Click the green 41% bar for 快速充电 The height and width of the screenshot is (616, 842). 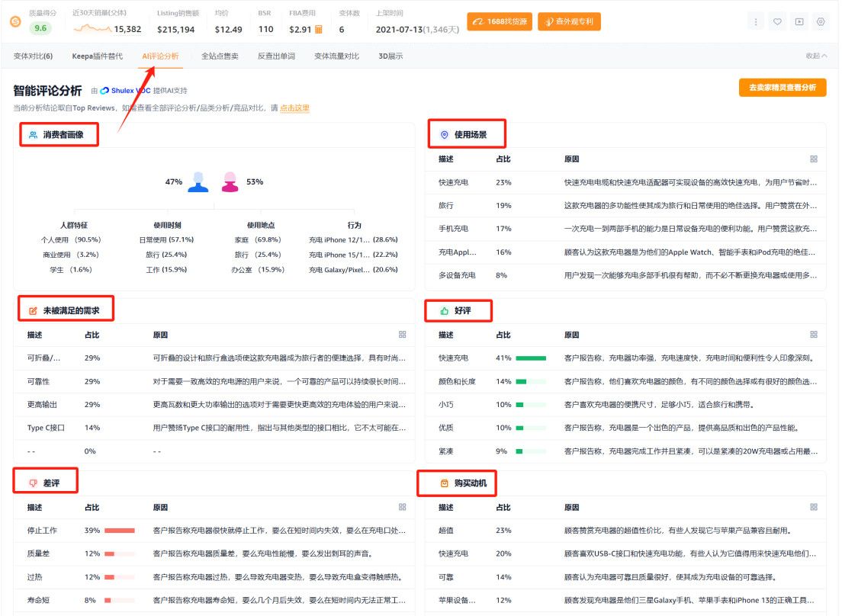531,358
